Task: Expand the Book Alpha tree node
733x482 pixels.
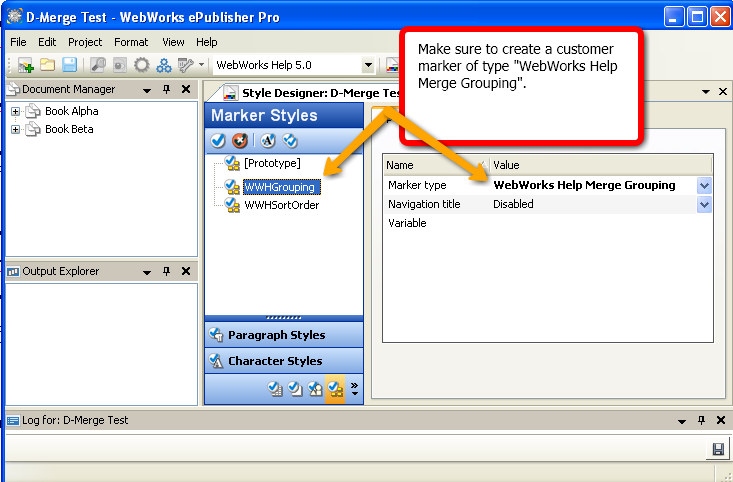Action: coord(16,112)
